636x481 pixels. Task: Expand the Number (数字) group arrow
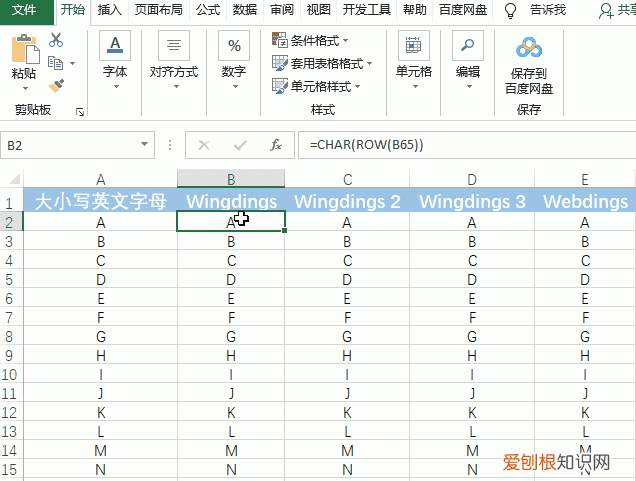coord(235,86)
